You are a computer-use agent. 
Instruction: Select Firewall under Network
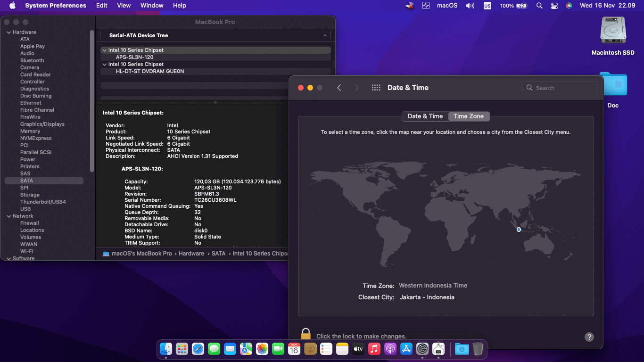[x=30, y=223]
